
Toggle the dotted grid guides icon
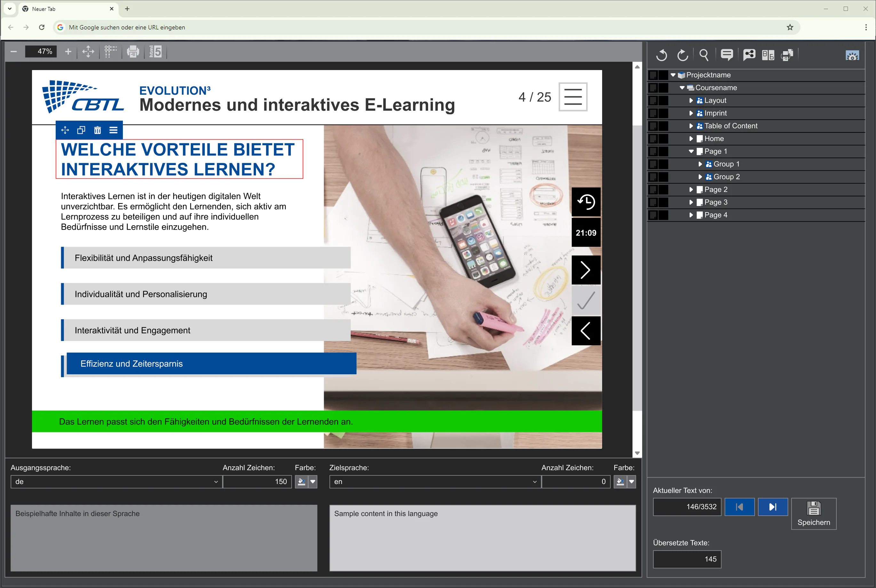[110, 52]
